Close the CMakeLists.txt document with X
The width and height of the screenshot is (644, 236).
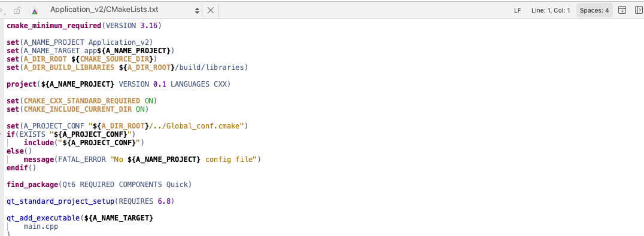click(x=210, y=10)
